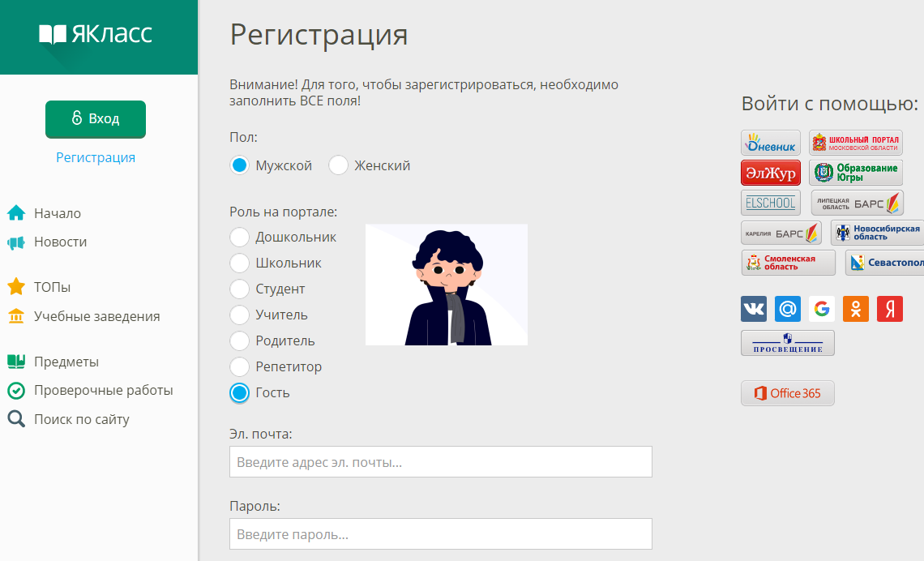Click the email address input field
The width and height of the screenshot is (924, 561).
pyautogui.click(x=440, y=461)
